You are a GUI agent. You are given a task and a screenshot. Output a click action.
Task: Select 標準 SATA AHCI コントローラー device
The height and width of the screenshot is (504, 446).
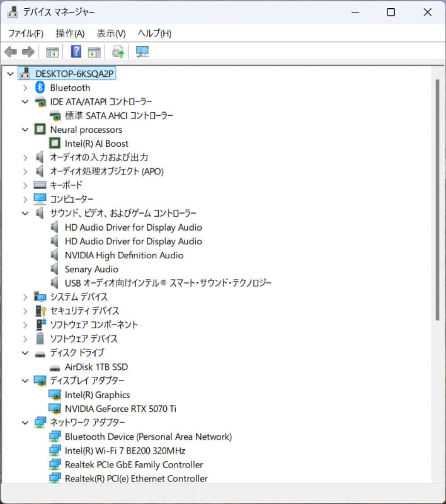click(x=119, y=116)
